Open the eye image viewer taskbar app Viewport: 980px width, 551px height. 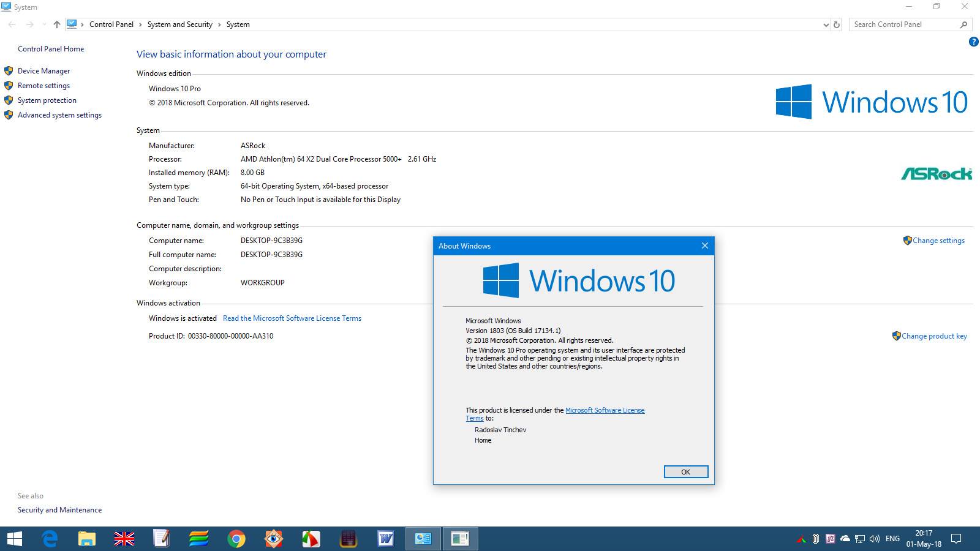pyautogui.click(x=273, y=539)
